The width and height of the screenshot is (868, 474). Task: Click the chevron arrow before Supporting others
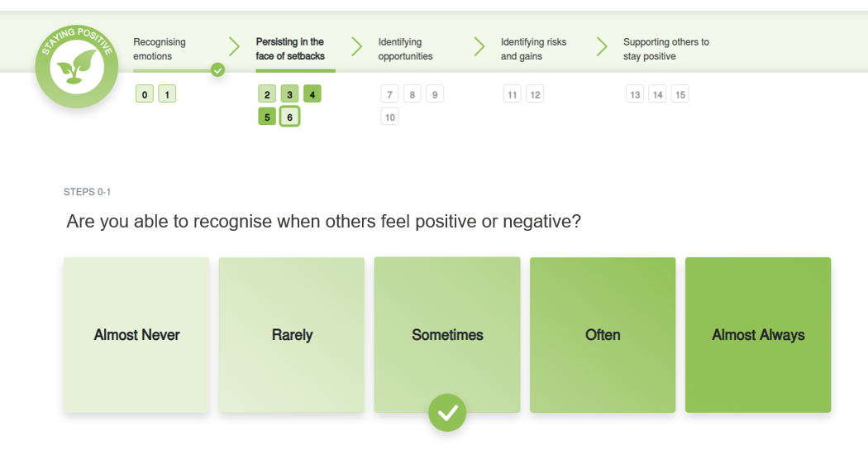click(602, 47)
